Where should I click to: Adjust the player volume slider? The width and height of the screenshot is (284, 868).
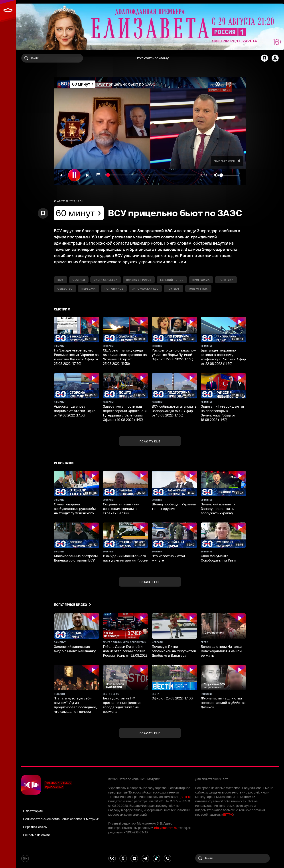230,175
